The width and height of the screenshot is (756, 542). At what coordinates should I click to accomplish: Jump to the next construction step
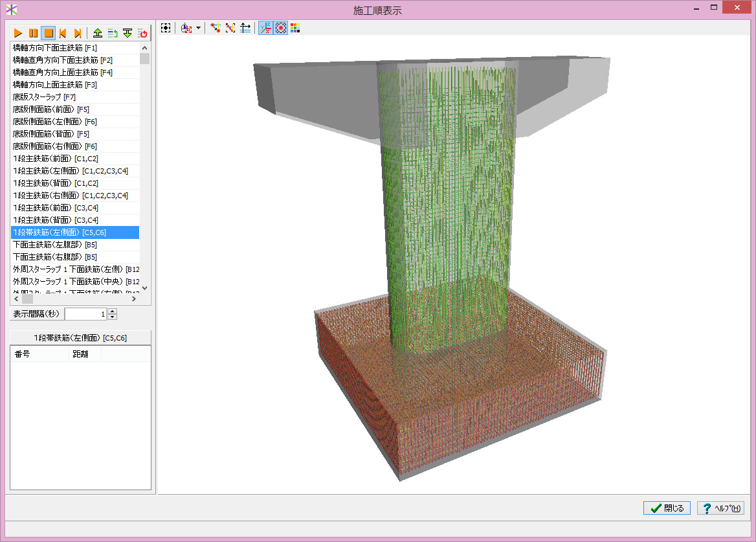point(78,33)
